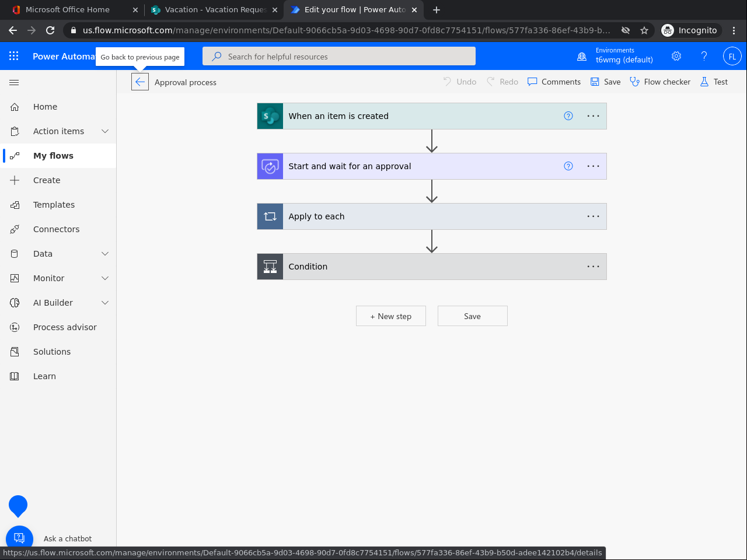747x560 pixels.
Task: Open Process advisor in sidebar
Action: click(x=58, y=327)
